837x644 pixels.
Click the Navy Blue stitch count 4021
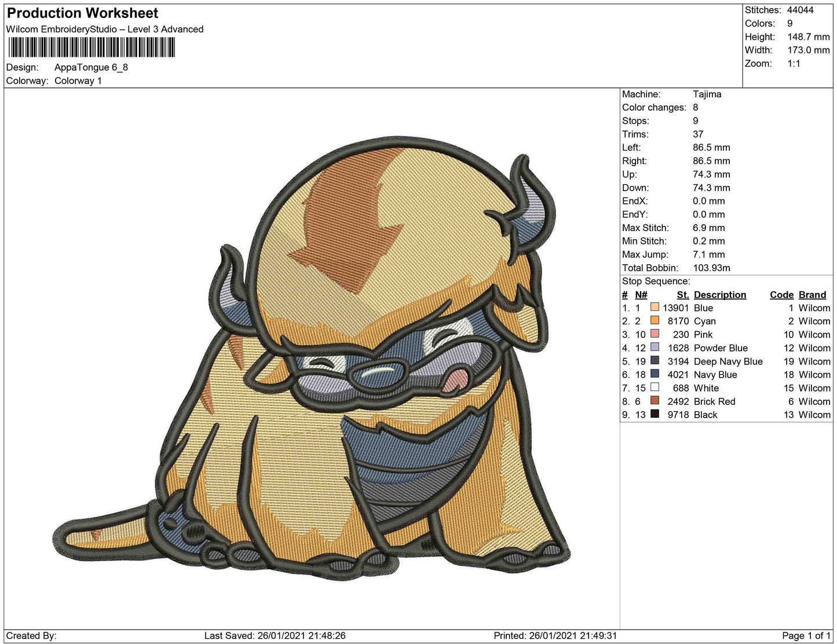(678, 374)
